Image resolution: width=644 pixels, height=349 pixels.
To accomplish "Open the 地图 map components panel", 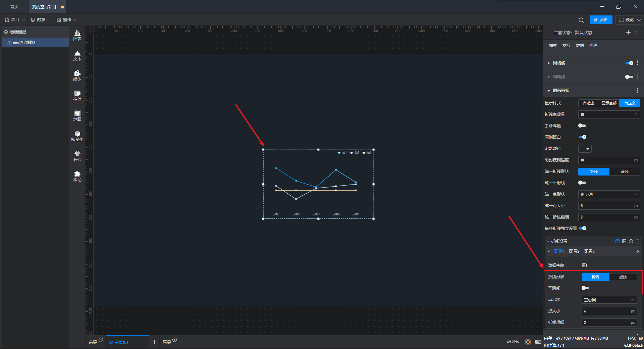I will coord(77,116).
